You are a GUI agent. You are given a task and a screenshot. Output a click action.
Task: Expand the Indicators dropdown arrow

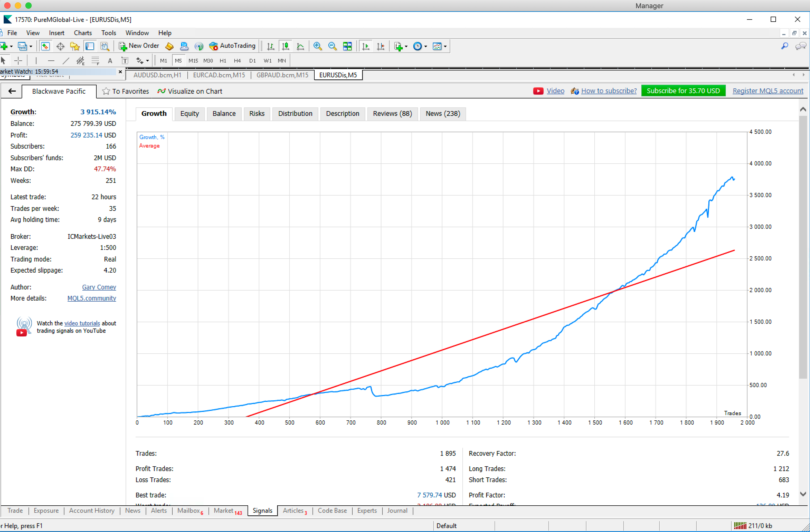pos(406,47)
